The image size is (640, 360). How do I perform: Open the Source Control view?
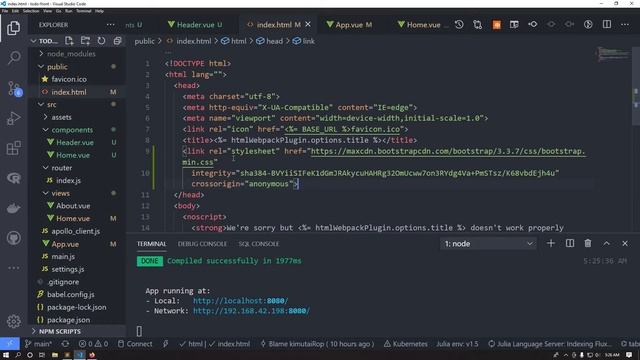14,88
